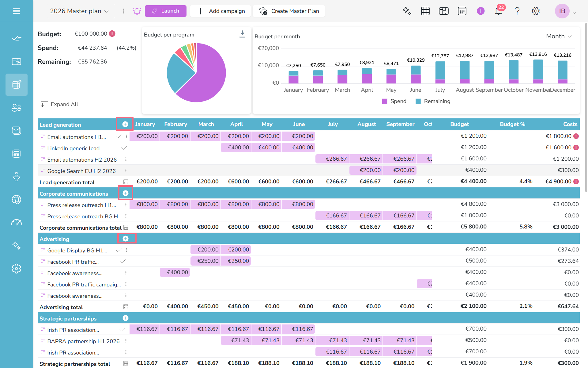Toggle checkmark on Irish PR association row
Image resolution: width=588 pixels, height=368 pixels.
[122, 330]
